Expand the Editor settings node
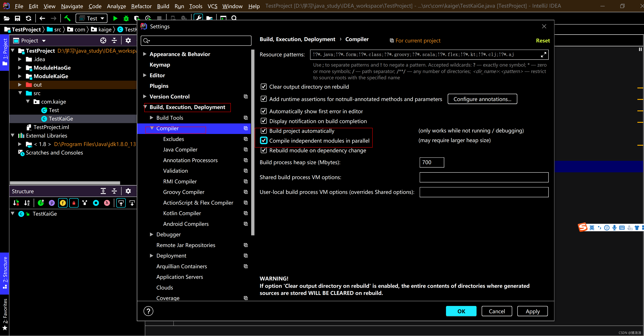 [145, 75]
